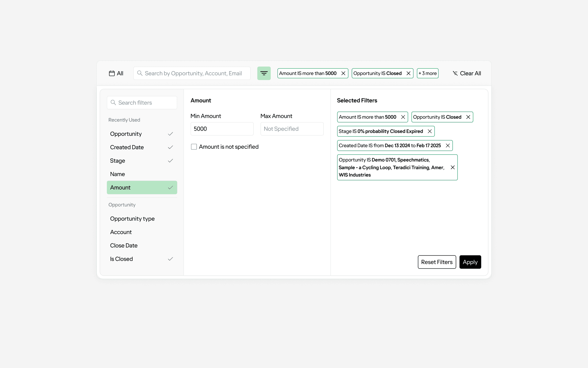Click Clear All filters link
The height and width of the screenshot is (368, 588).
pyautogui.click(x=467, y=73)
